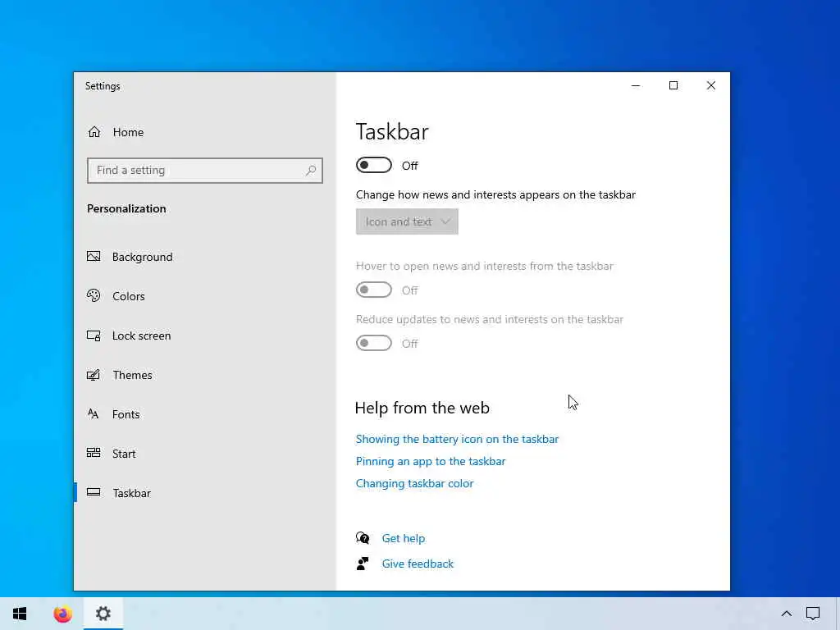This screenshot has height=630, width=840.
Task: Launch Firefox from the taskbar
Action: (62, 614)
